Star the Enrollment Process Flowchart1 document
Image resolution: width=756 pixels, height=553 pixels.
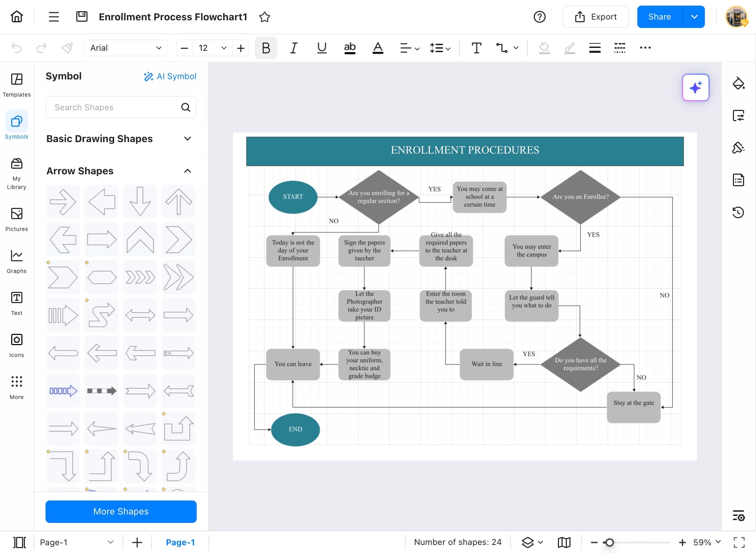[x=265, y=17]
